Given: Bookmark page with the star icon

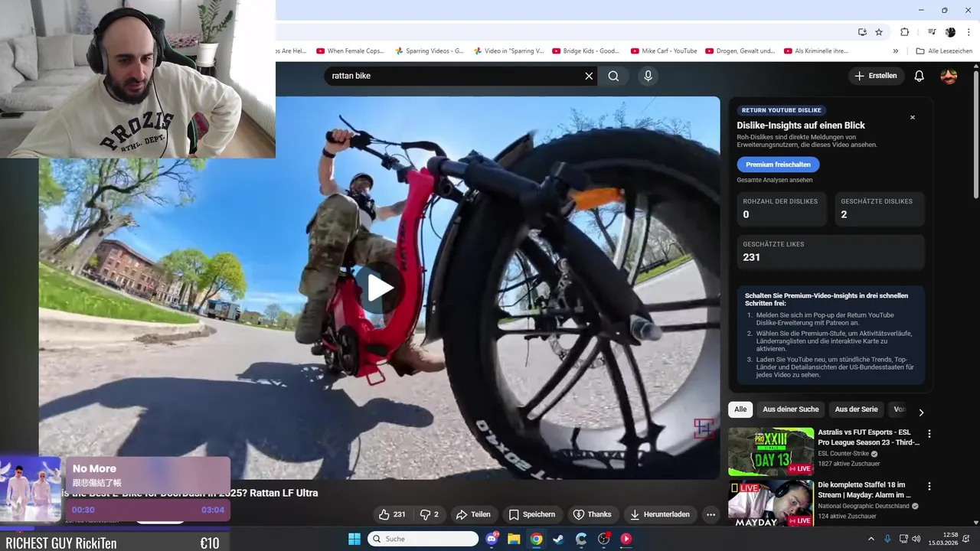Looking at the screenshot, I should pos(879,32).
